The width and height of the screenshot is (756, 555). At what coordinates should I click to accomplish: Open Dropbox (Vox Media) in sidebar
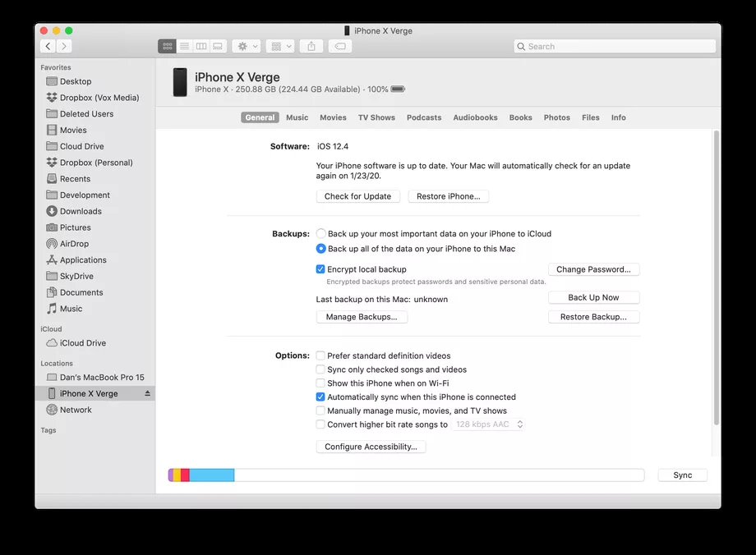[x=95, y=98]
